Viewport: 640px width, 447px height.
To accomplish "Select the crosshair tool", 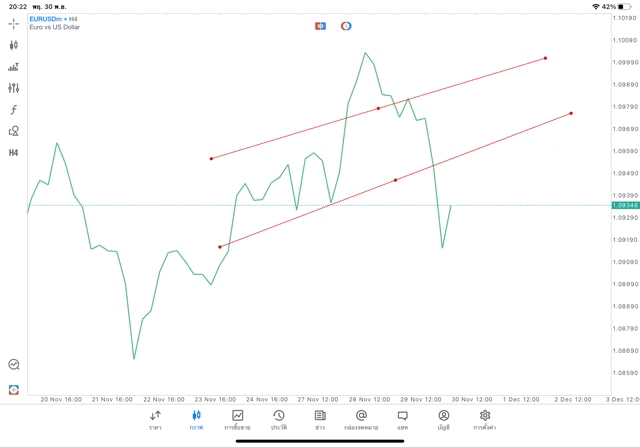I will tap(14, 23).
